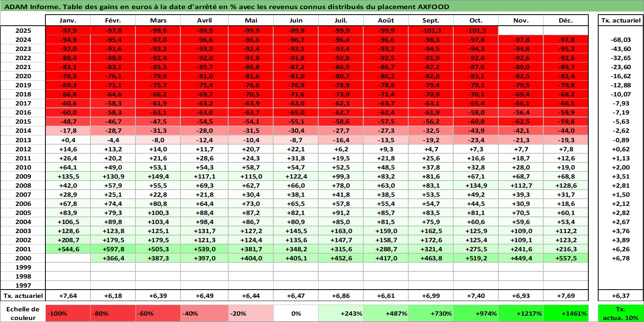Click cell -43,9 for October 2014
The width and height of the screenshot is (644, 322).
(476, 130)
